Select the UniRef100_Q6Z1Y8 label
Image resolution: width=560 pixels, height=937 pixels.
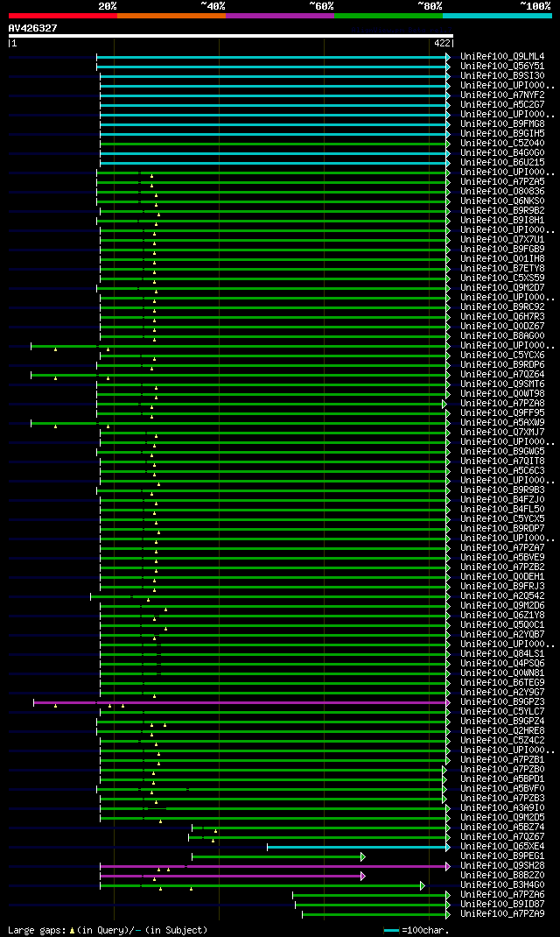click(502, 616)
